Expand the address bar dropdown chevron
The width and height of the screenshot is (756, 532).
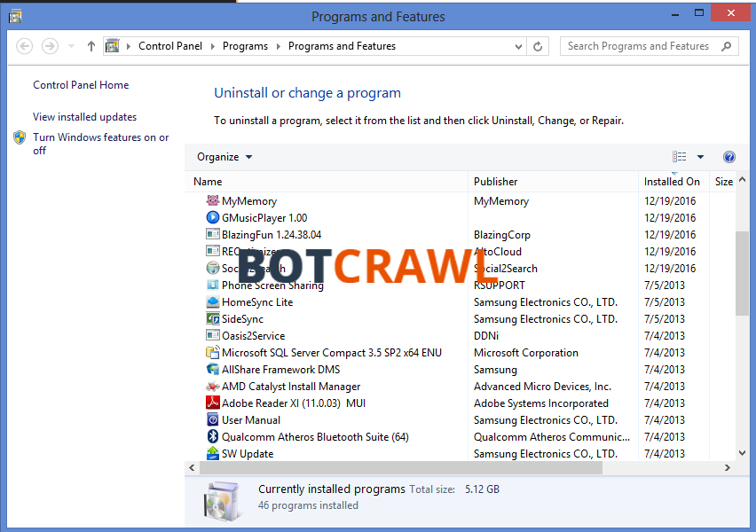pyautogui.click(x=519, y=45)
